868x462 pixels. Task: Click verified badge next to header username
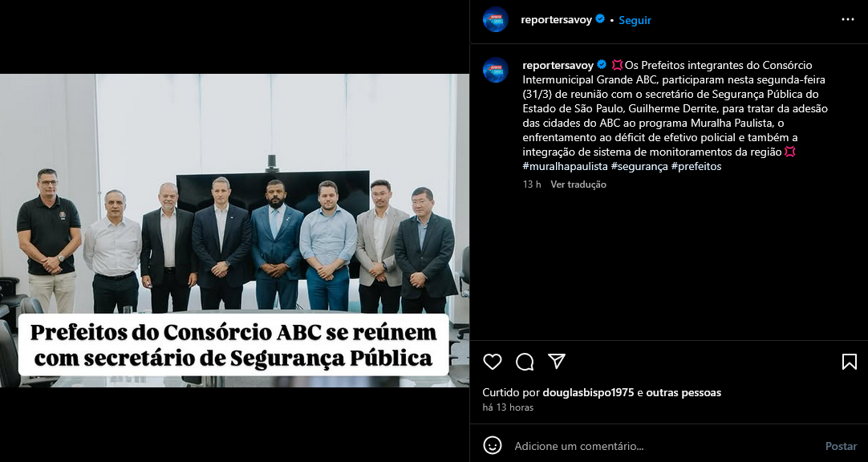click(x=599, y=19)
